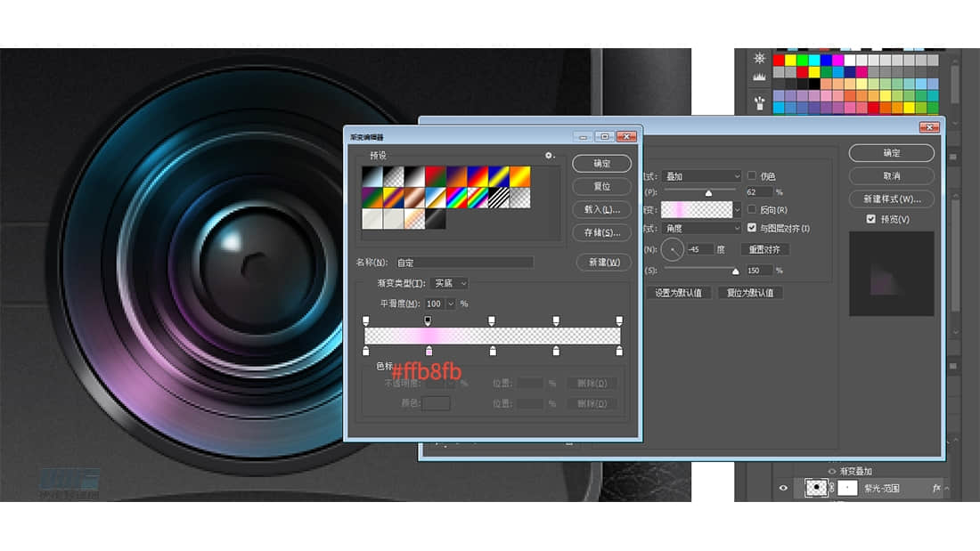Hide the 渐变叠加 effect eye icon
The image size is (980, 551).
(832, 471)
